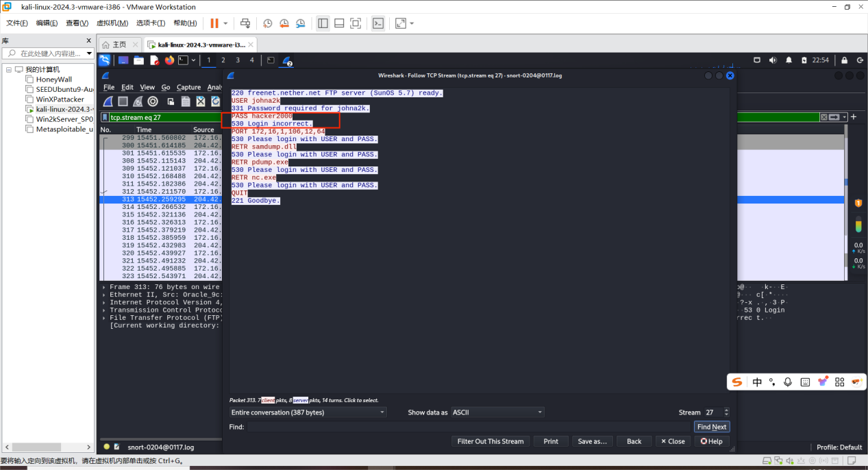
Task: Expand the Ethernet II detail row
Action: click(x=104, y=295)
